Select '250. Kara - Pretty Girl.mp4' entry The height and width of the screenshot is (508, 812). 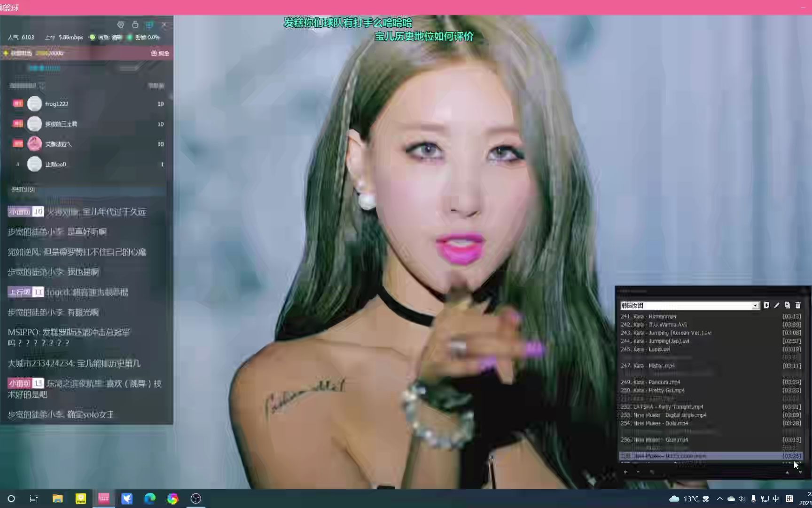[x=710, y=390]
